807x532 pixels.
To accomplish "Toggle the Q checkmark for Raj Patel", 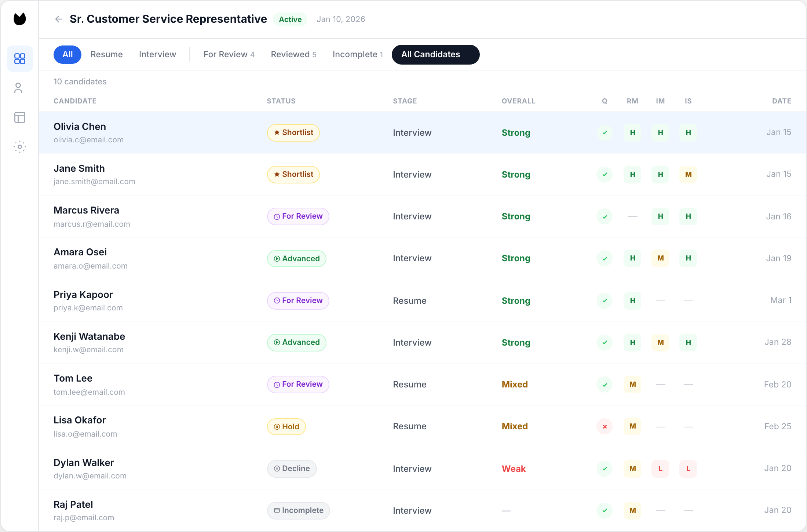I will coord(604,510).
